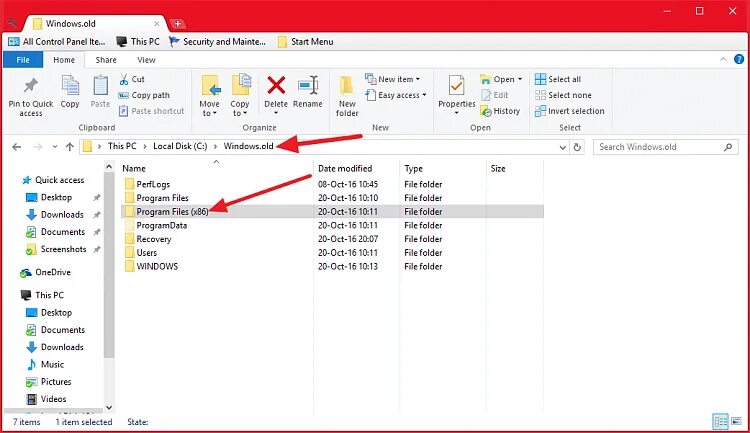Switch to Details view icon in status bar
750x433 pixels.
(720, 422)
